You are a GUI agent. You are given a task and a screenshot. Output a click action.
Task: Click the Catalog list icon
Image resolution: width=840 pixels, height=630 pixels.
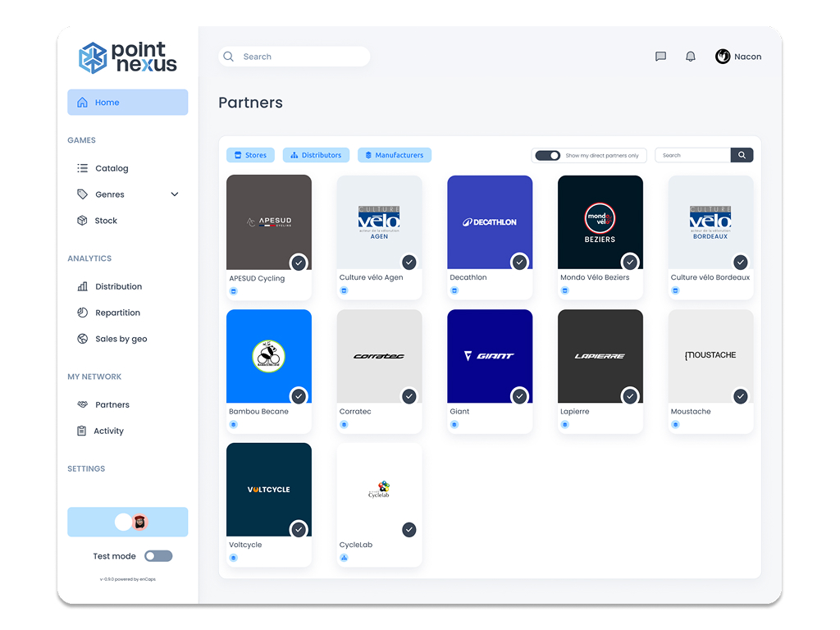[82, 168]
